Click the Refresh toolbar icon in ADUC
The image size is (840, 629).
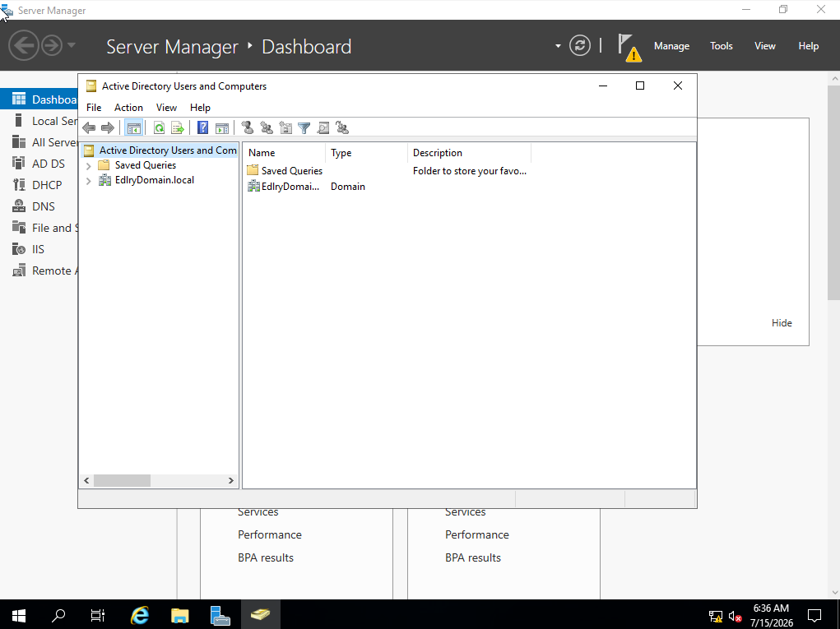159,128
